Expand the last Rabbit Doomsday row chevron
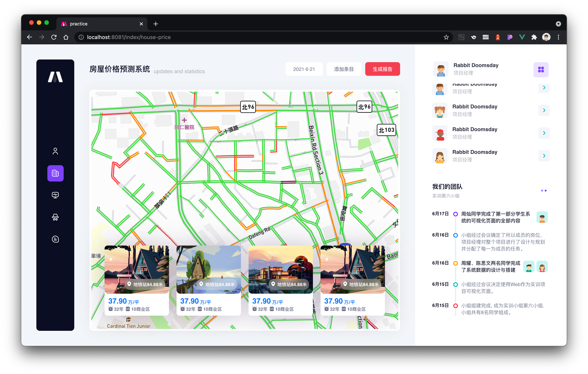Image resolution: width=588 pixels, height=374 pixels. pyautogui.click(x=544, y=156)
